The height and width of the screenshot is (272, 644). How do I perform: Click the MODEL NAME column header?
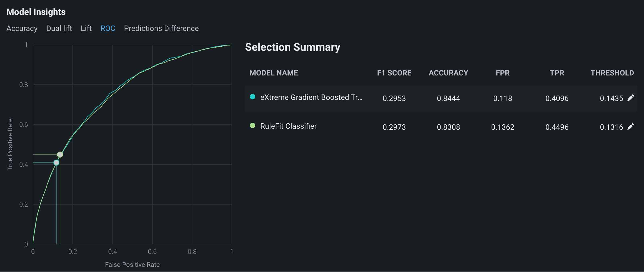[274, 73]
